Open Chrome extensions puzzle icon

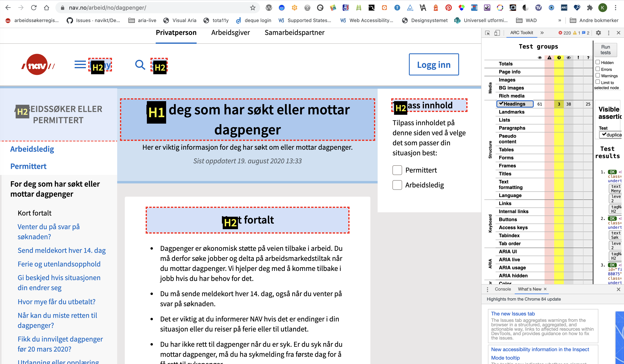pyautogui.click(x=590, y=8)
